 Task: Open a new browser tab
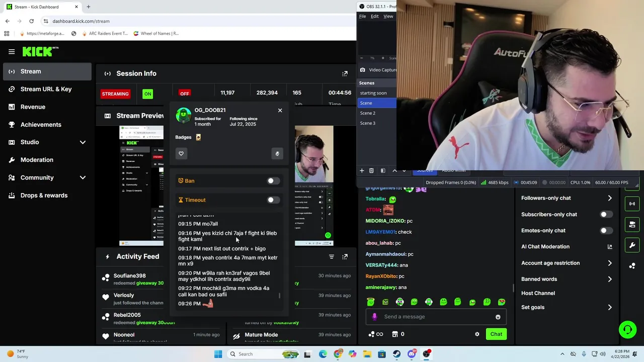tap(88, 7)
